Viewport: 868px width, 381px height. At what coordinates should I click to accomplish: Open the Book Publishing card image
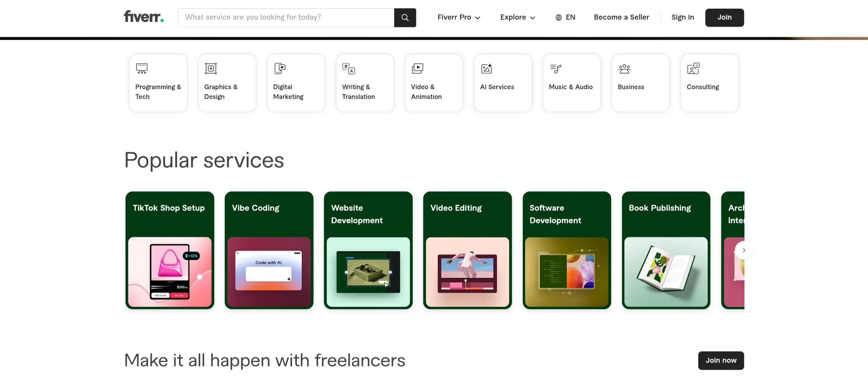click(x=666, y=272)
